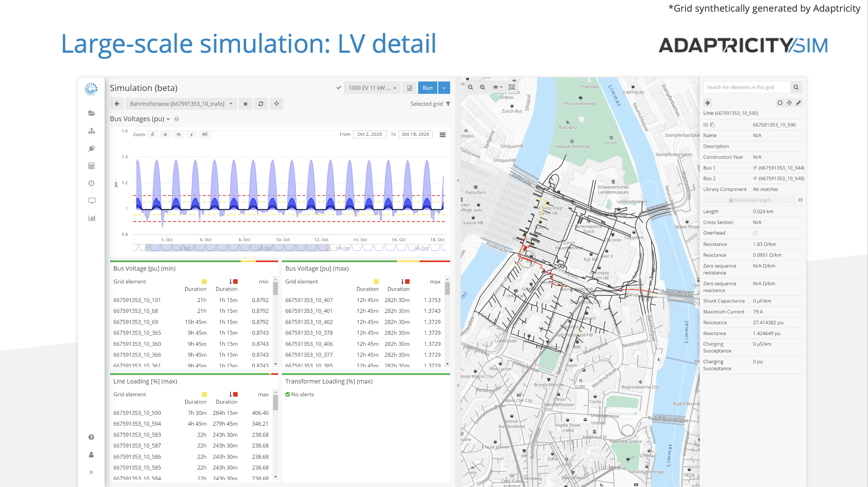Click the crosshair icon in the element details toolbar
The image size is (868, 487).
point(789,103)
